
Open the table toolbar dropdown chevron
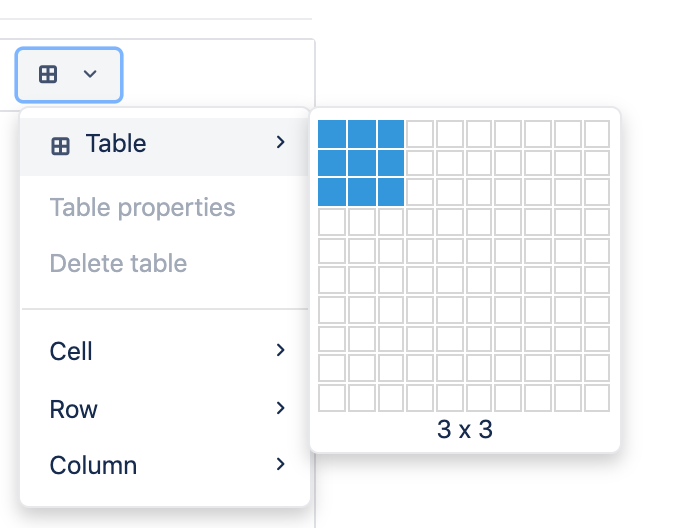(90, 74)
